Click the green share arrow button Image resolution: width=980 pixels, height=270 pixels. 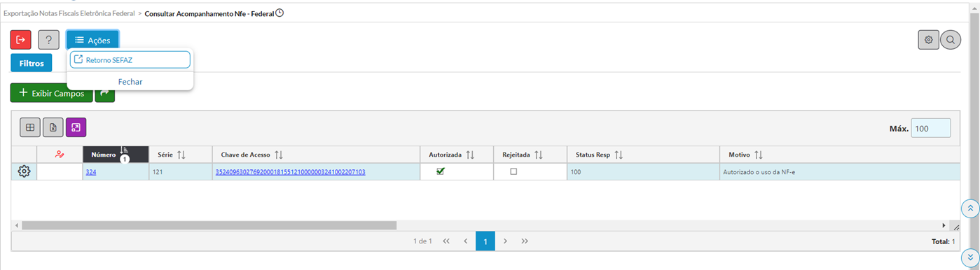click(x=105, y=93)
